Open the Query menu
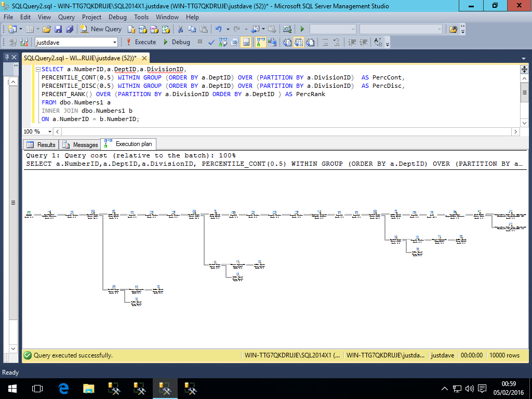 click(66, 17)
